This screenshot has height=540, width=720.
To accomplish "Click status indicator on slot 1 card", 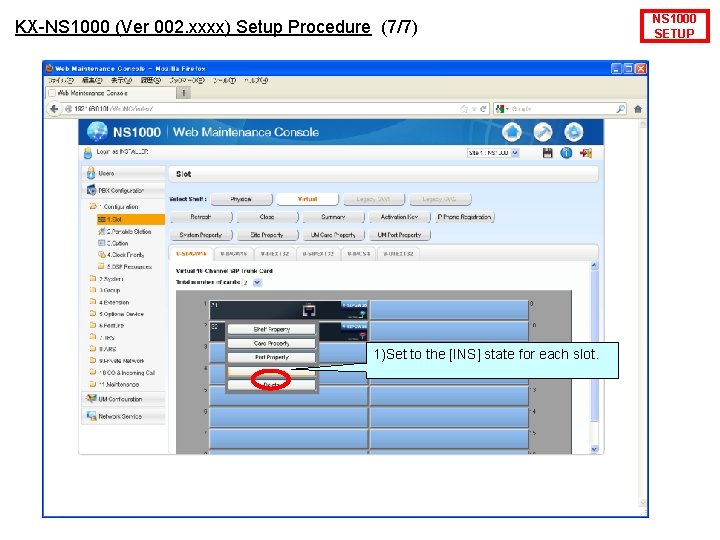I will [362, 314].
